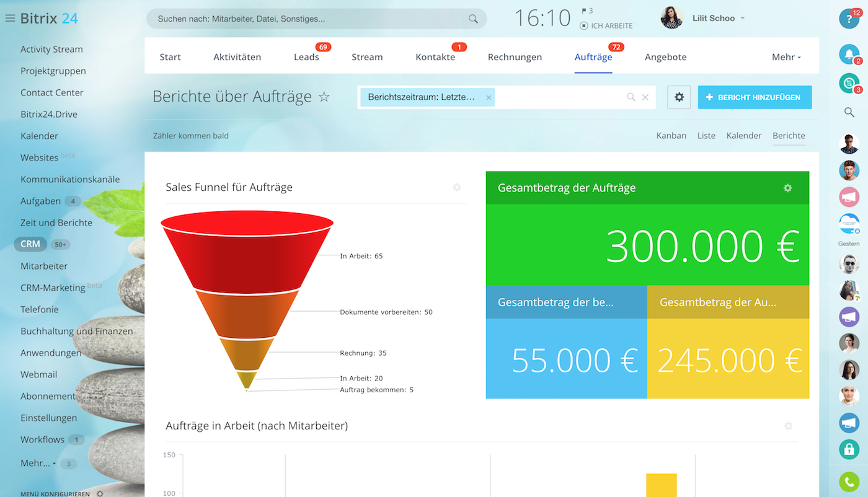Screen dimensions: 868x497
Task: Open the Aktivitäten tab
Action: coord(237,57)
